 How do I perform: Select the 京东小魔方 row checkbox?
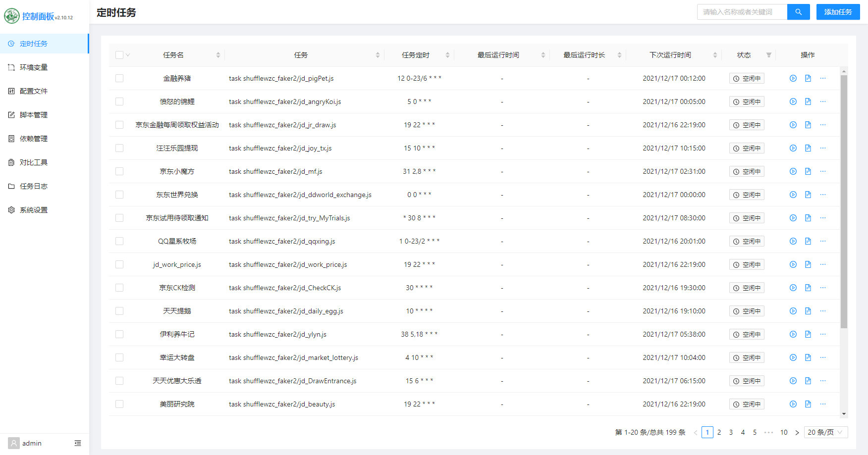pos(119,171)
